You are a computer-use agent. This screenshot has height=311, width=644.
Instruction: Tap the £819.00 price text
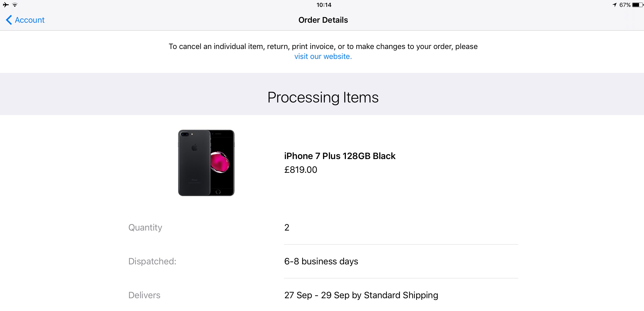[x=300, y=170]
